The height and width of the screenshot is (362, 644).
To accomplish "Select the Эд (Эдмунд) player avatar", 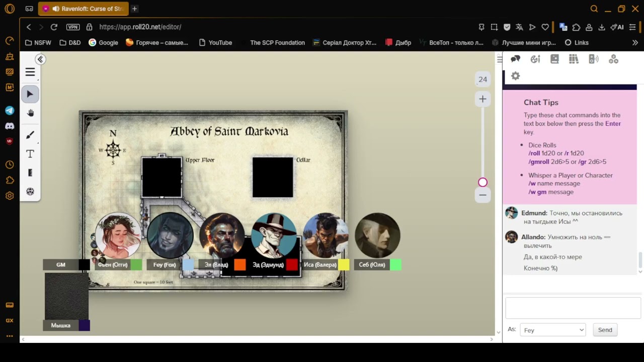I will pos(274,235).
